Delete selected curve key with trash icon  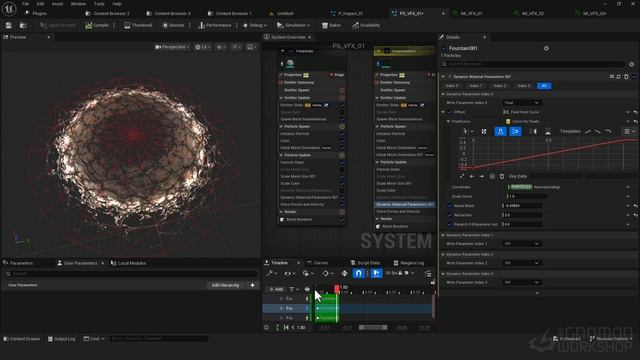[502, 176]
